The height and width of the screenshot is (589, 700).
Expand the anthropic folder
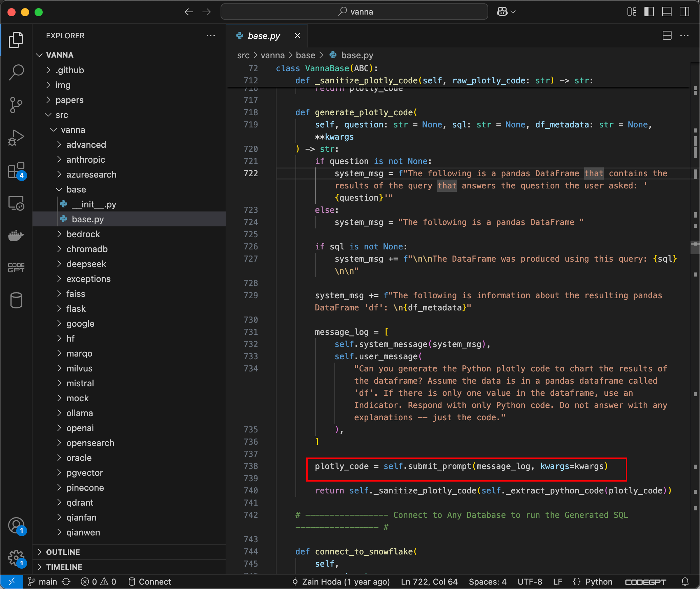tap(85, 160)
